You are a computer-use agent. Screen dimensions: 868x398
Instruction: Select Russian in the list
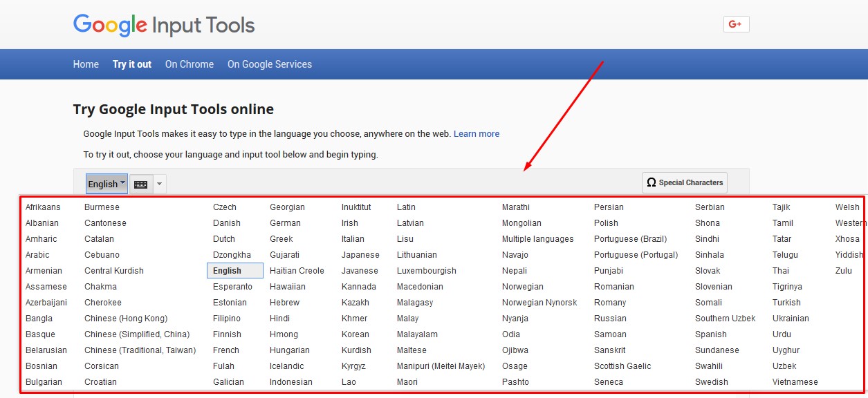tap(610, 319)
